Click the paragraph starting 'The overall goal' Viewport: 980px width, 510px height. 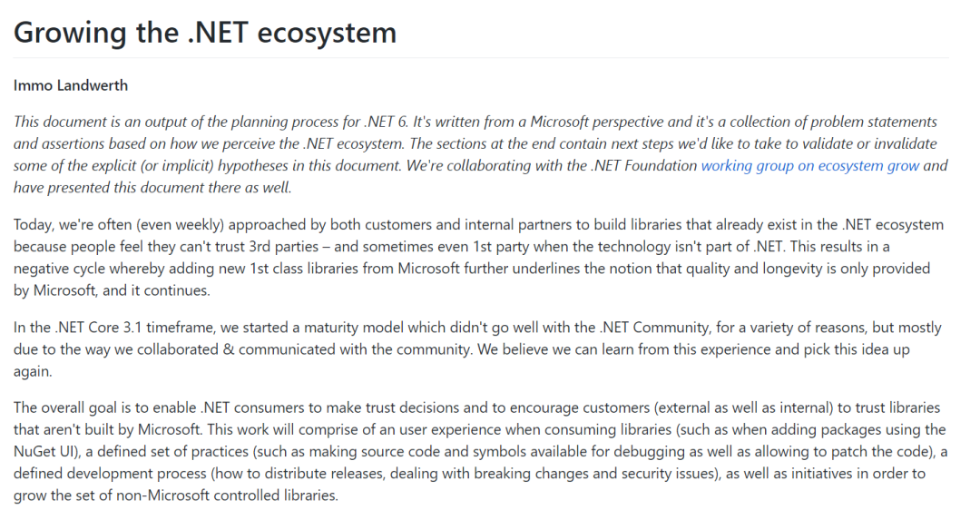(481, 451)
